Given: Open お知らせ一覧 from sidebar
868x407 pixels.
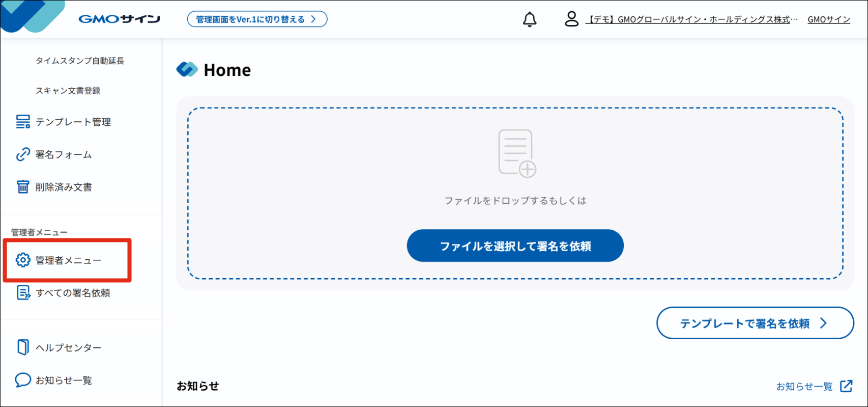Looking at the screenshot, I should point(64,381).
